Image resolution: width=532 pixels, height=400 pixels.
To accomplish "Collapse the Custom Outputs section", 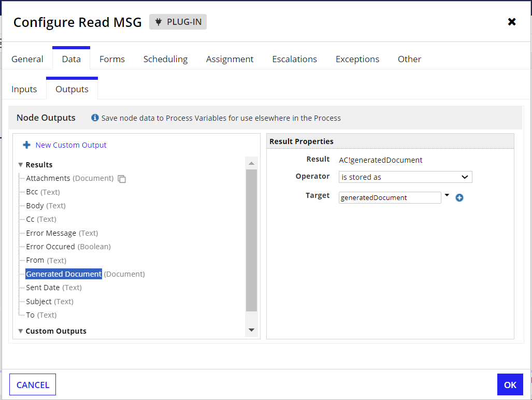I will [x=21, y=331].
